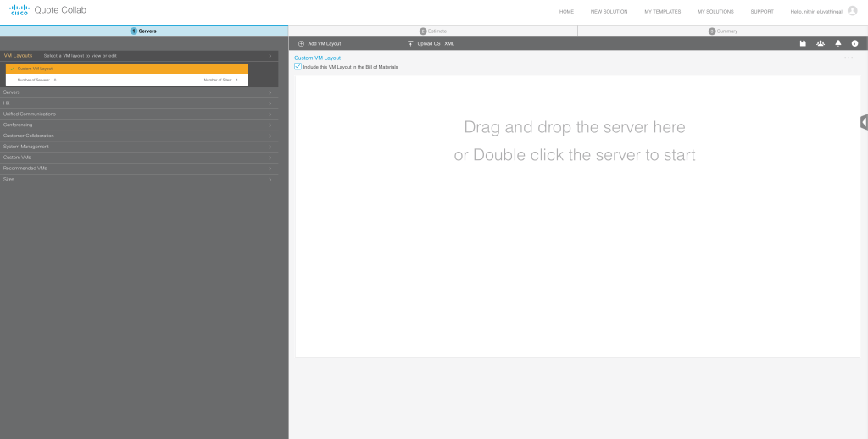868x439 pixels.
Task: Click the info circle icon
Action: pos(855,43)
